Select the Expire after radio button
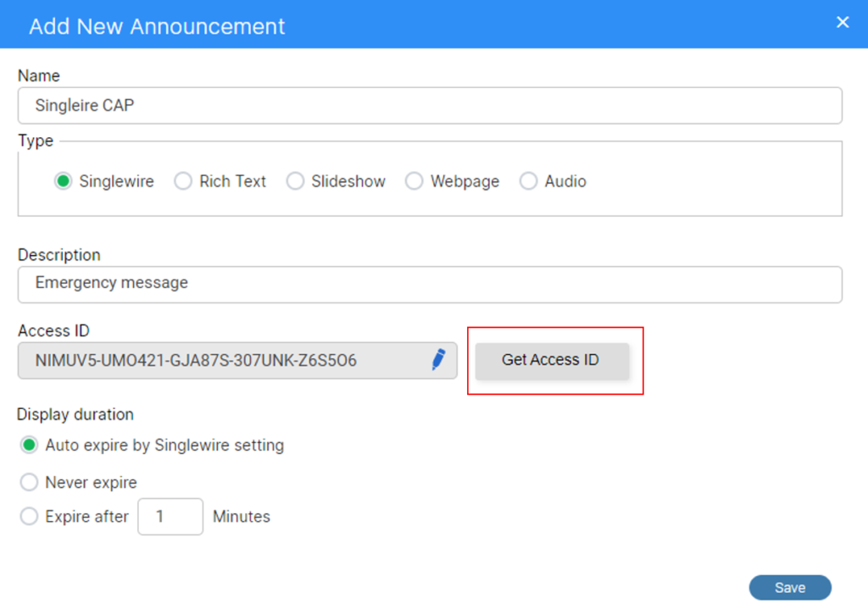 [x=29, y=516]
